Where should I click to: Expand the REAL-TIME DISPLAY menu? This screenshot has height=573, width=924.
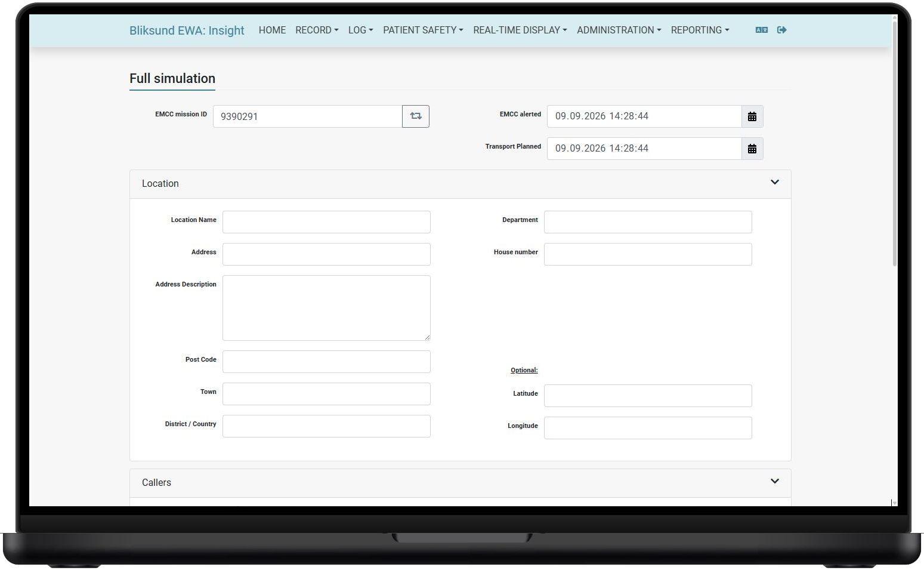click(x=520, y=30)
